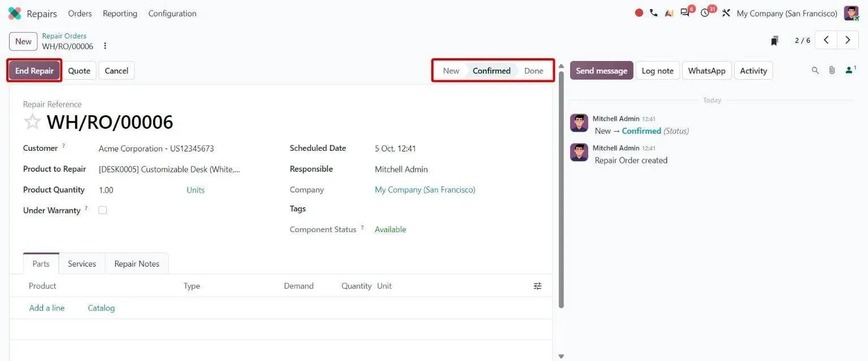Open the AI assistant icon
Screen dimensions: 868x361
(669, 13)
